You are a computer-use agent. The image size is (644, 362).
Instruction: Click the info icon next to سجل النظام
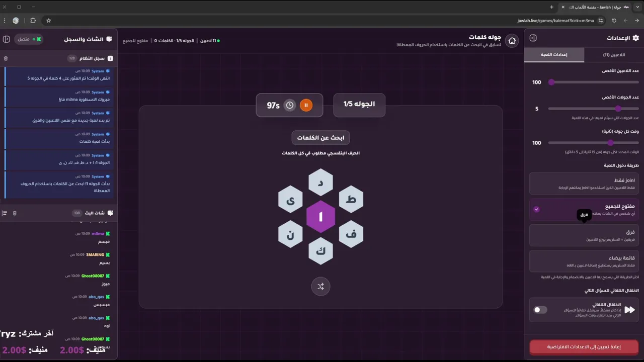[x=110, y=58]
